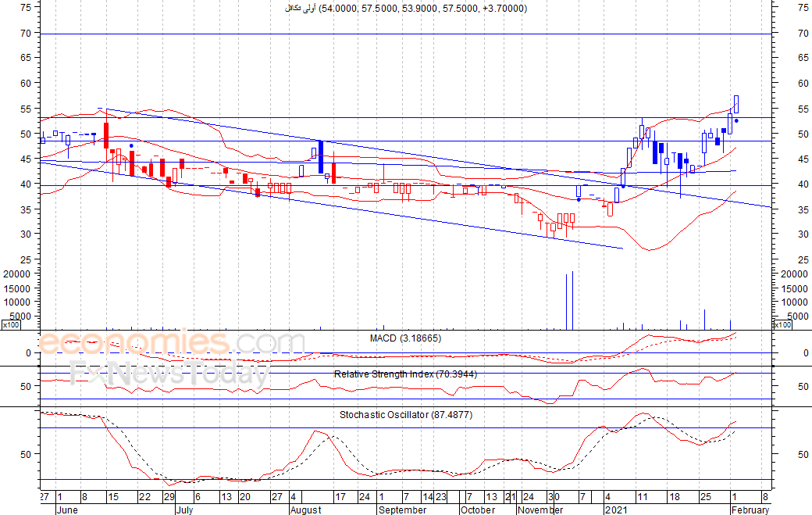This screenshot has width=812, height=515.
Task: Click the 5000 volume label on right axis
Action: coord(797,316)
